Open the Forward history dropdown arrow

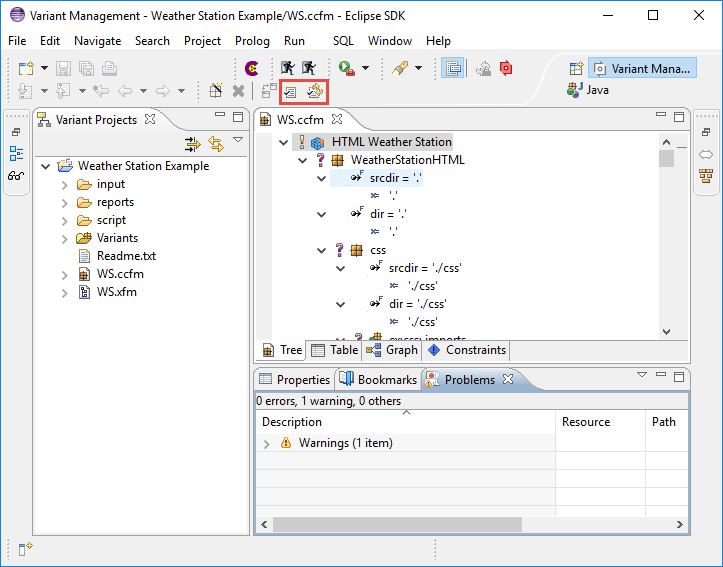(182, 91)
